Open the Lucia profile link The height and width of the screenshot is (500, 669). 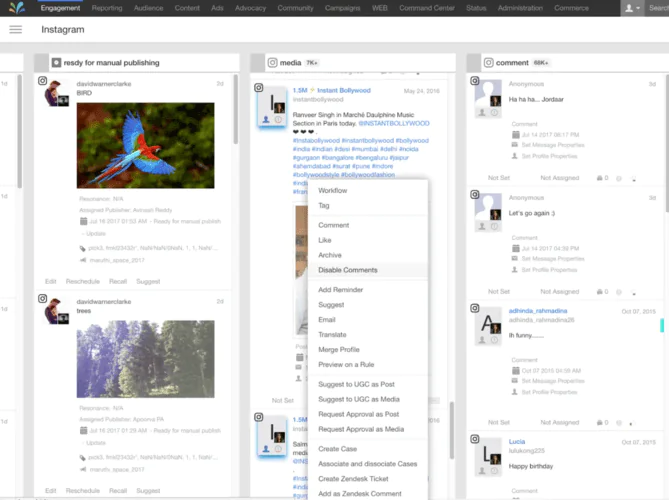[517, 442]
